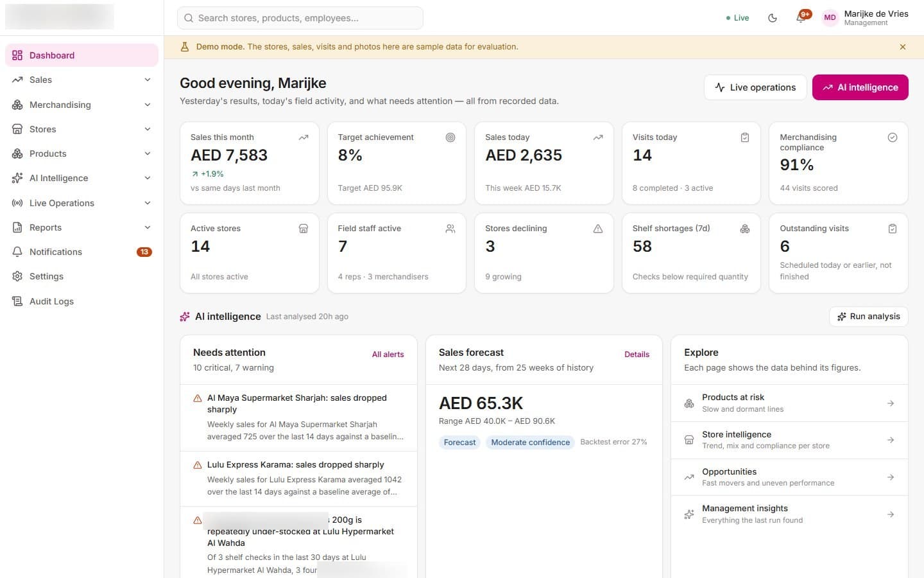View Sales forecast Details link
924x578 pixels.
coord(637,355)
